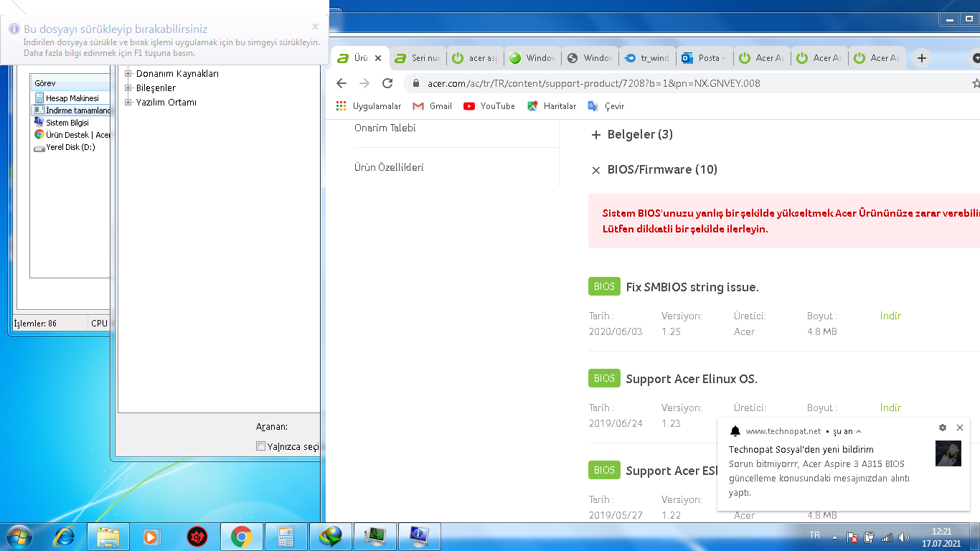Image resolution: width=980 pixels, height=551 pixels.
Task: Click the TR language indicator
Action: click(x=814, y=536)
